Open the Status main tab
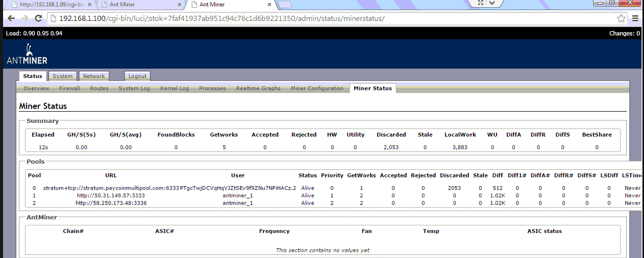Viewport: 644px width, 258px height. (x=33, y=76)
